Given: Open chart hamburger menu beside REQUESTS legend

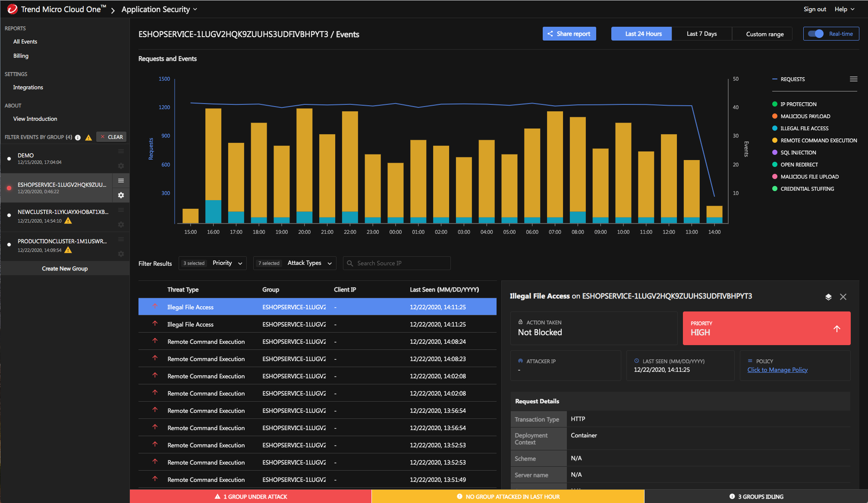Looking at the screenshot, I should (853, 79).
